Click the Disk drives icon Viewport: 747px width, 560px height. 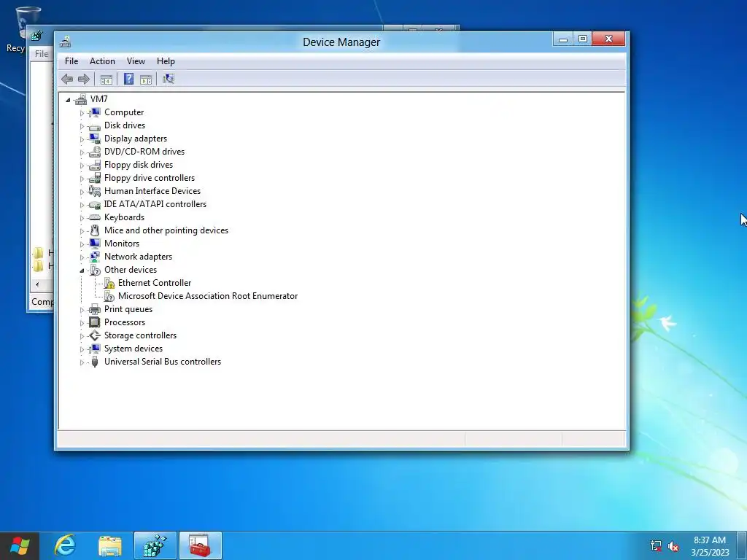[x=95, y=125]
